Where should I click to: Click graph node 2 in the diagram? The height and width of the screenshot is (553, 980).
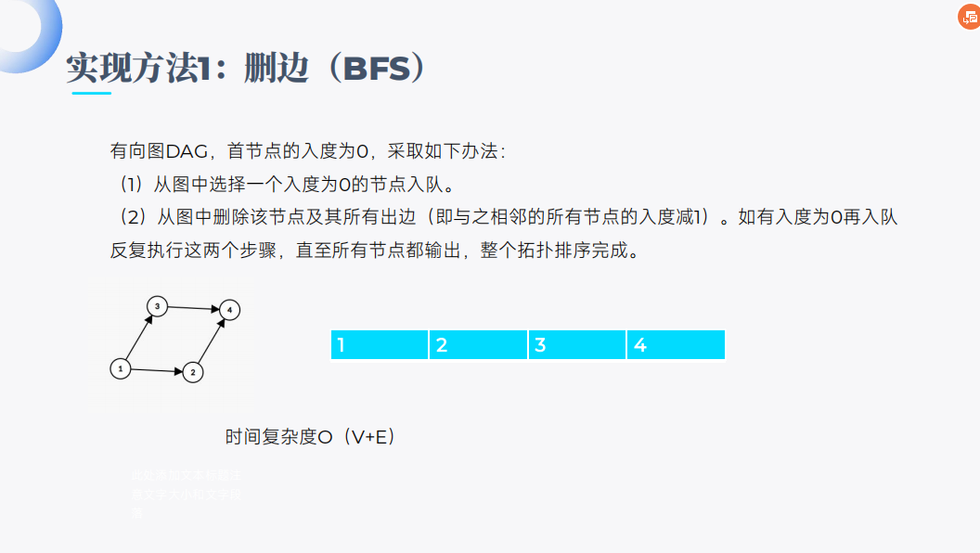click(192, 372)
